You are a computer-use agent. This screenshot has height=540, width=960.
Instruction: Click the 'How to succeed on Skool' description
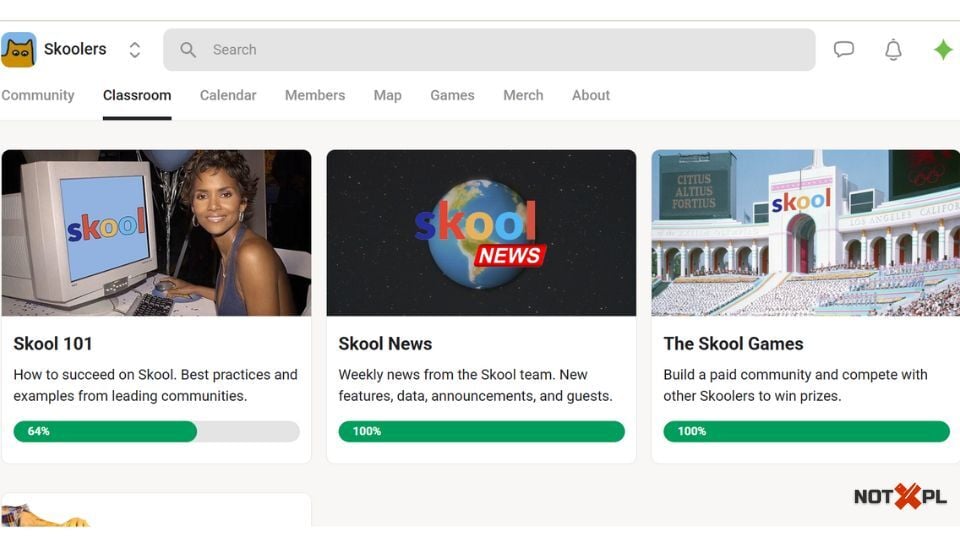point(156,385)
